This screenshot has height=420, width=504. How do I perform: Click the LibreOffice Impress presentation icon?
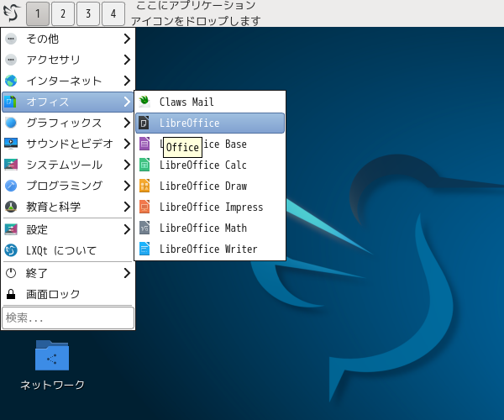pos(144,207)
